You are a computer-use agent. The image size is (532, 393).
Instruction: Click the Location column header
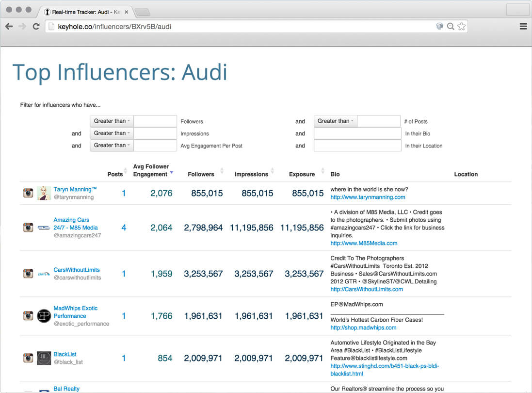(466, 174)
